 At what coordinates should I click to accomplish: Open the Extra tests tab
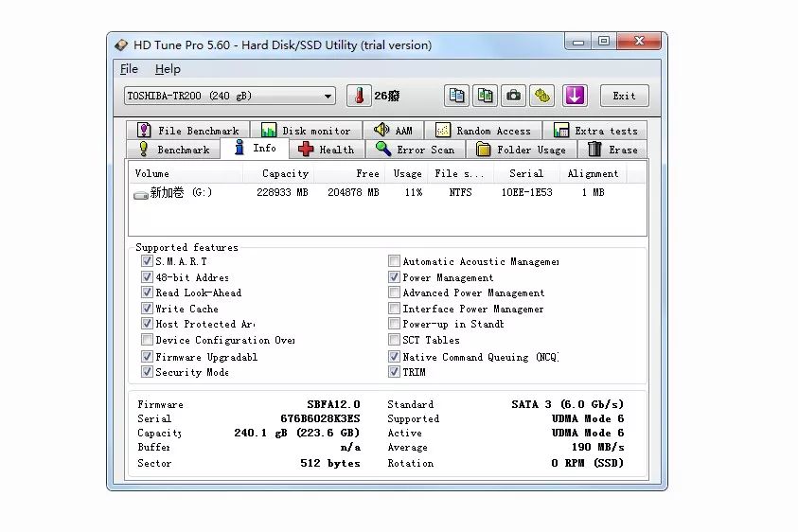(x=594, y=131)
